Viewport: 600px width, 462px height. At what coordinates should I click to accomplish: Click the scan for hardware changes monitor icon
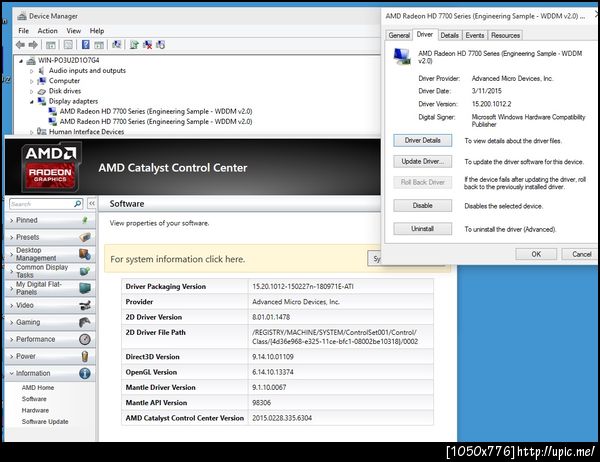point(116,45)
